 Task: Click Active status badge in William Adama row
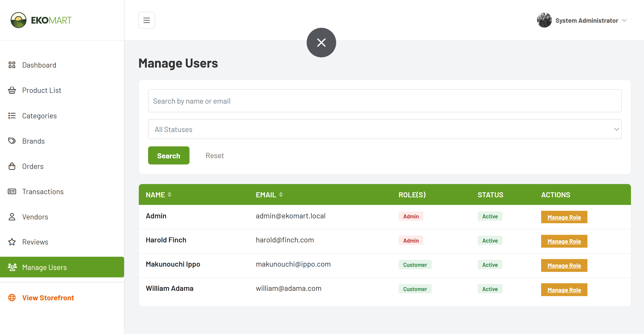[x=490, y=289]
